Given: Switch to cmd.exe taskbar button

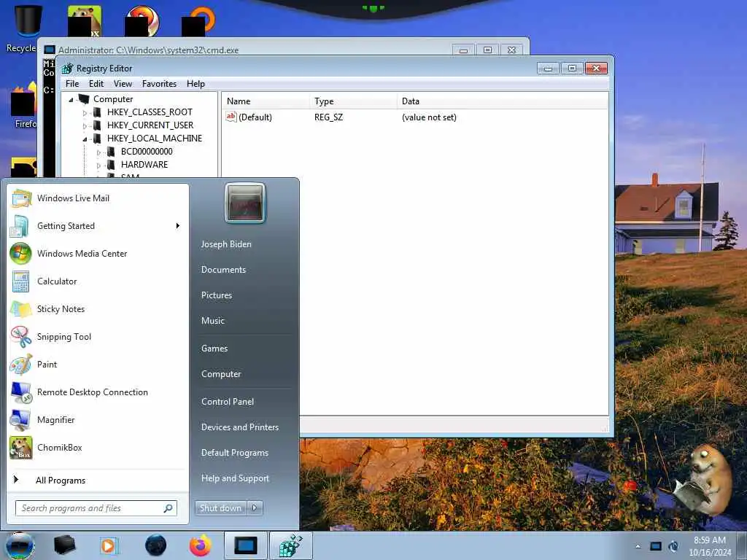Looking at the screenshot, I should tap(246, 545).
